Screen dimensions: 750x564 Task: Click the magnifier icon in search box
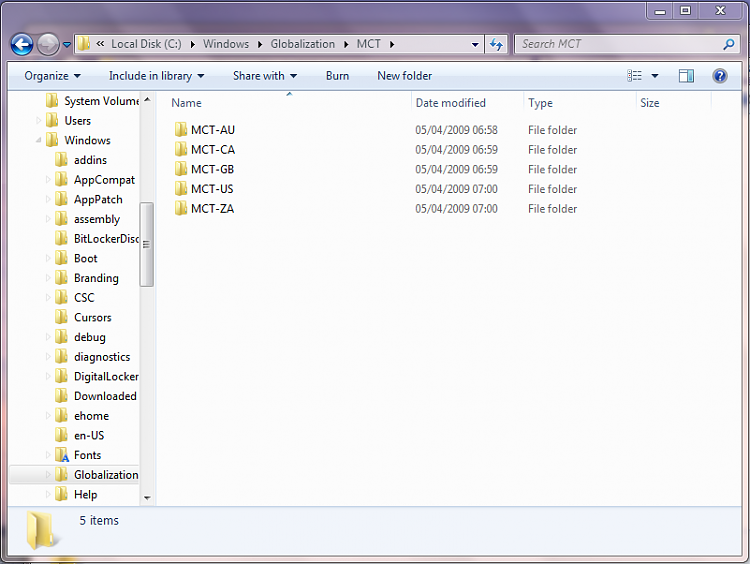(x=729, y=44)
